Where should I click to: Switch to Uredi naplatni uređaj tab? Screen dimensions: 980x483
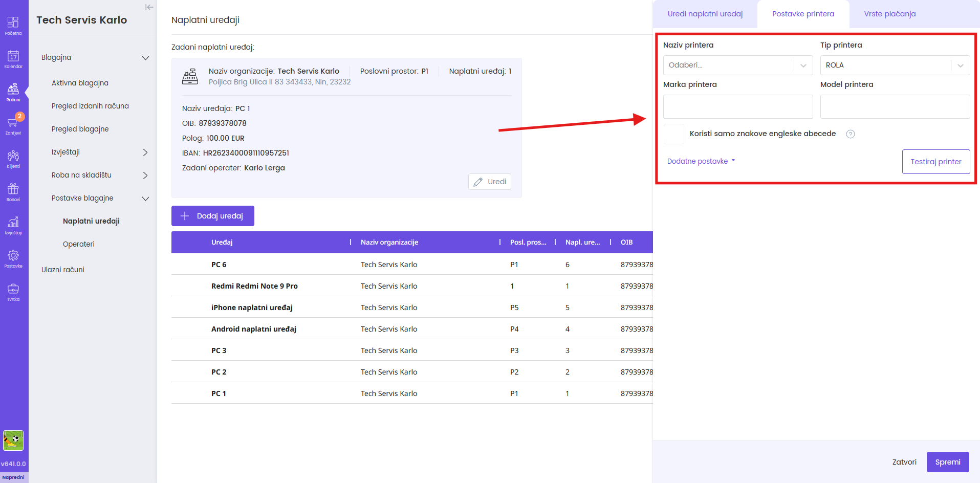pyautogui.click(x=705, y=14)
